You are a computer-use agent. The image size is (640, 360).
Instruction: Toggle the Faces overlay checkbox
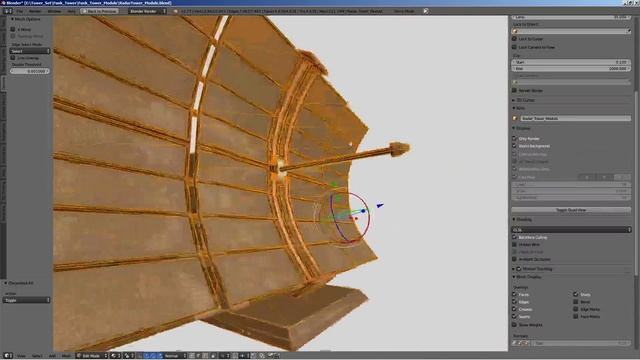pyautogui.click(x=514, y=294)
